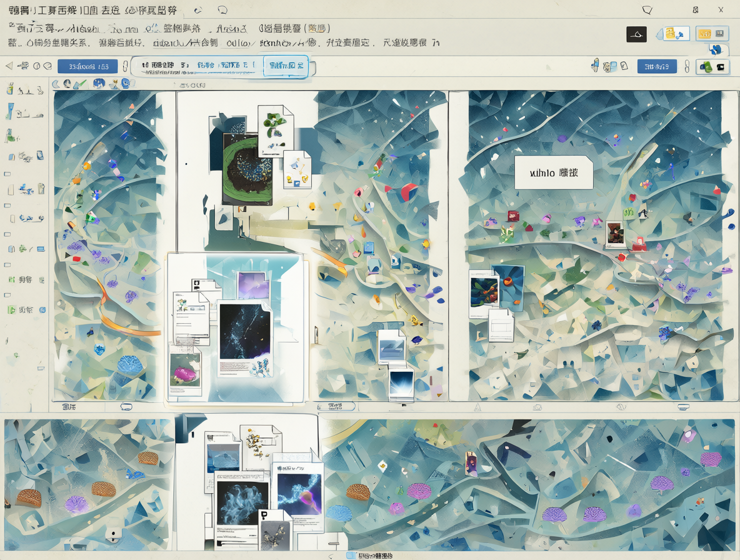The image size is (740, 560).
Task: Click the swirl icon beside the window title
Action: coord(198,10)
